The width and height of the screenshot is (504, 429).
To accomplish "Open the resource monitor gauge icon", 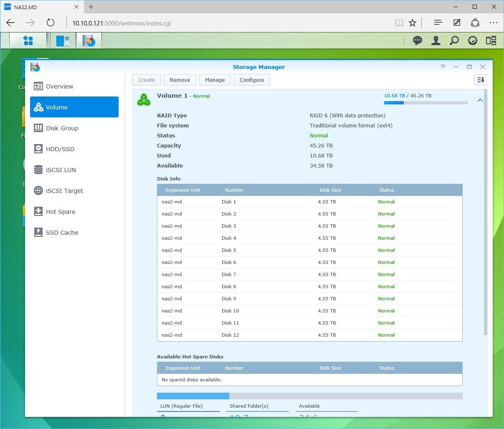I will (473, 41).
